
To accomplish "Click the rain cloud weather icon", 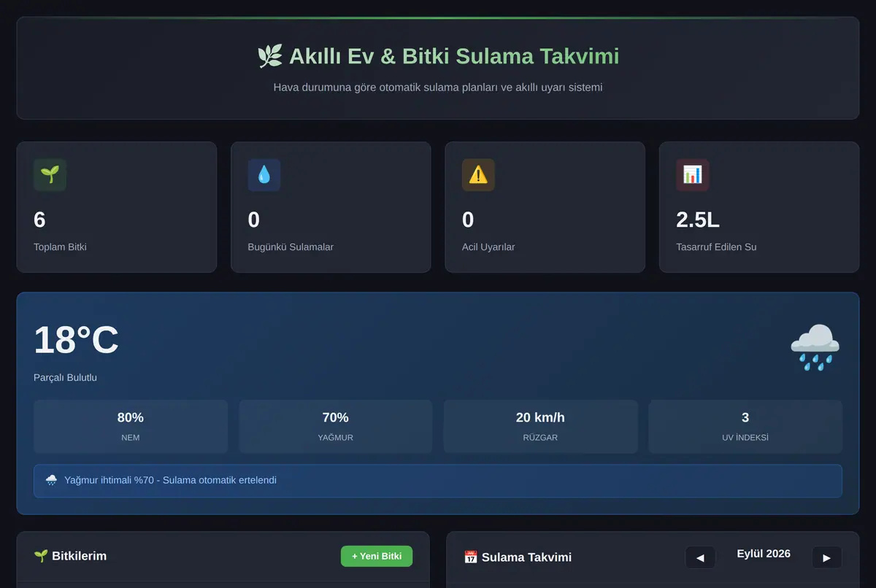I will [x=815, y=347].
